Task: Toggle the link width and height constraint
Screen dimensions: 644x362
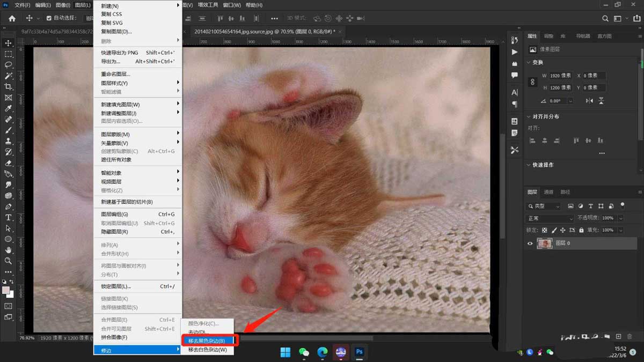Action: (532, 82)
